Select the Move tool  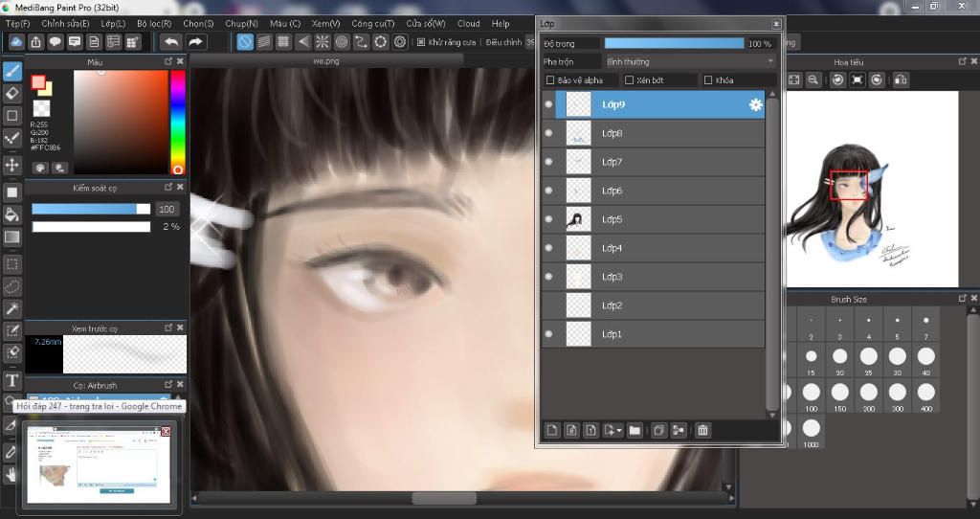(x=11, y=165)
